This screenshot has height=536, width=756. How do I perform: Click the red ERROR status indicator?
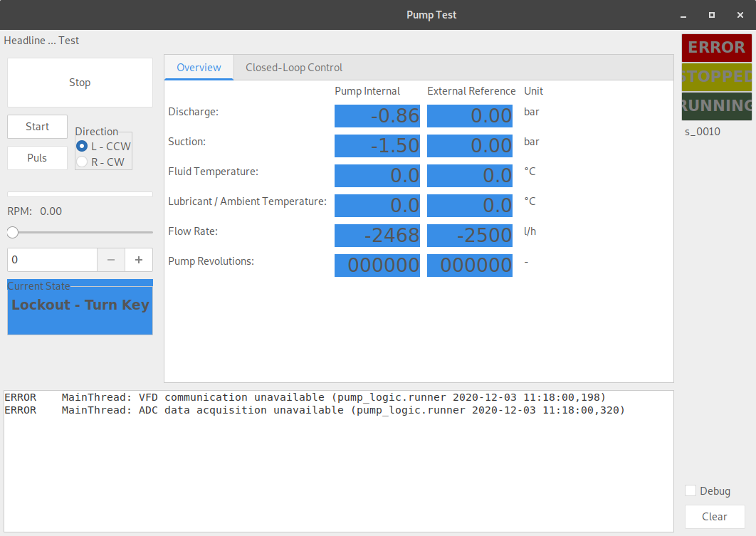tap(716, 47)
